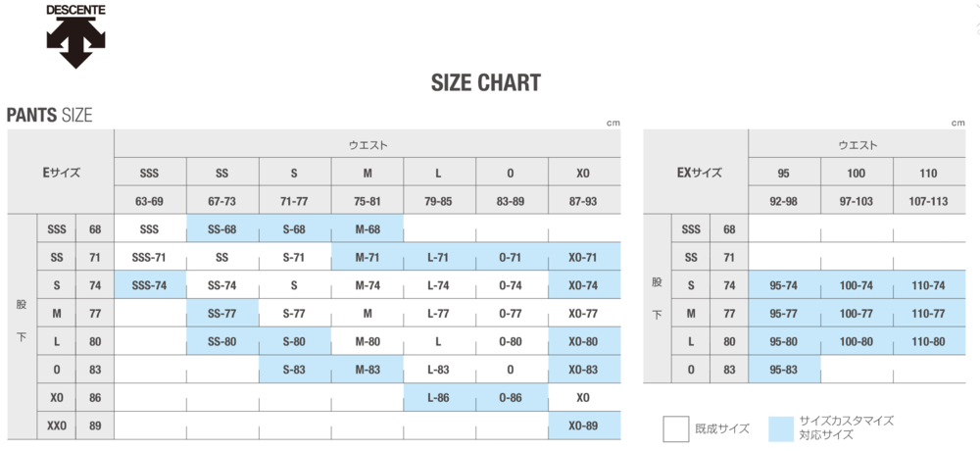Select the XXO inseam row header
Viewport: 980px width, 451px height.
tap(56, 426)
